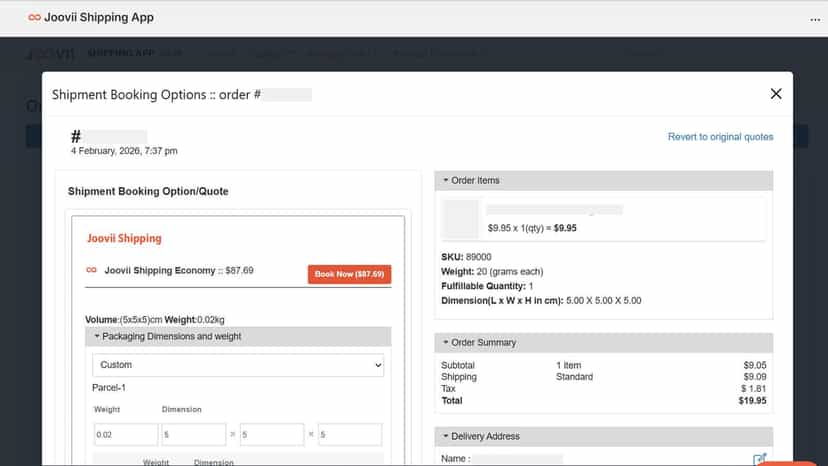Click the Joovii infinity logo in header
This screenshot has height=466, width=828.
point(34,17)
